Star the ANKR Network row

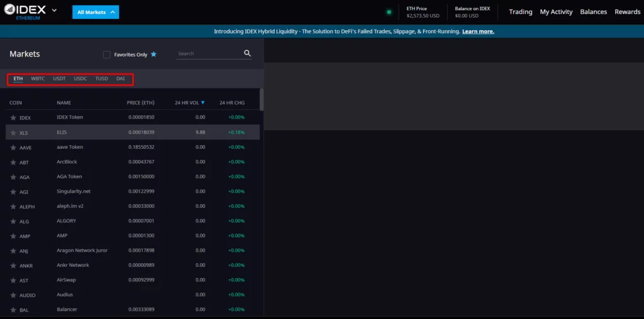coord(13,266)
